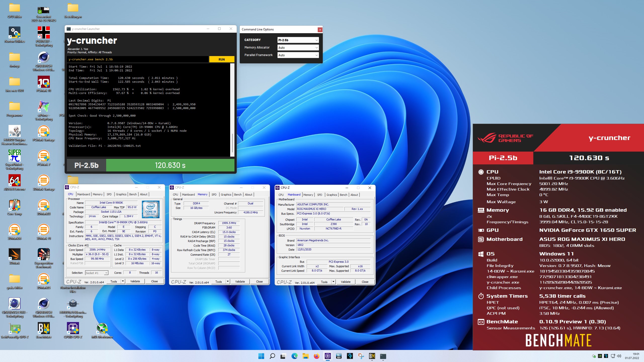The width and height of the screenshot is (644, 362).
Task: Open the timings folder icon
Action: (15, 59)
